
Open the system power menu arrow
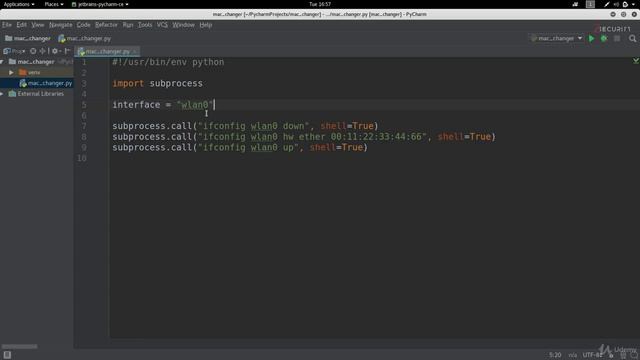[633, 4]
